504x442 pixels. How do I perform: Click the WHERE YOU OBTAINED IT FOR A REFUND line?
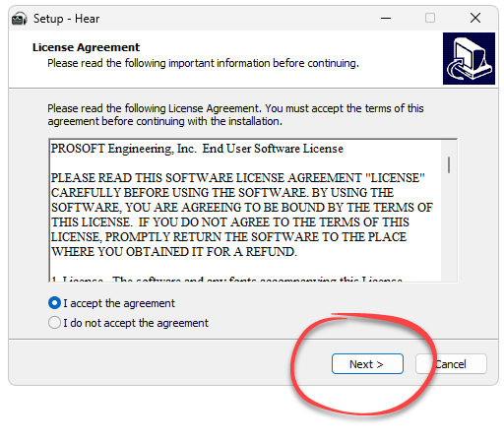(x=174, y=252)
